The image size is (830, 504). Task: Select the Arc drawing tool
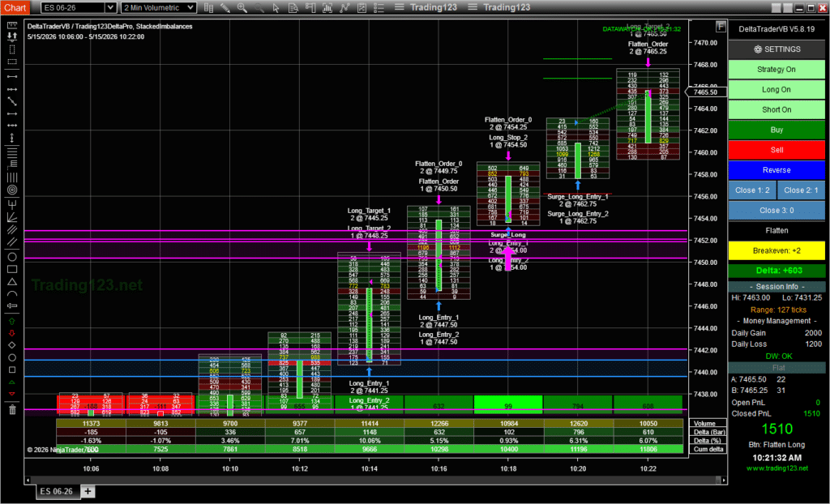tap(12, 294)
